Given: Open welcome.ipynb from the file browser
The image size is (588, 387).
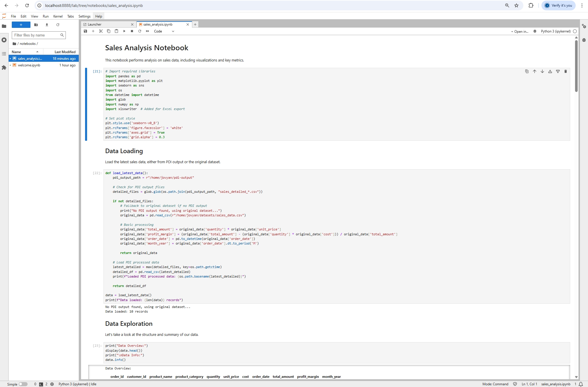Looking at the screenshot, I should click(29, 65).
